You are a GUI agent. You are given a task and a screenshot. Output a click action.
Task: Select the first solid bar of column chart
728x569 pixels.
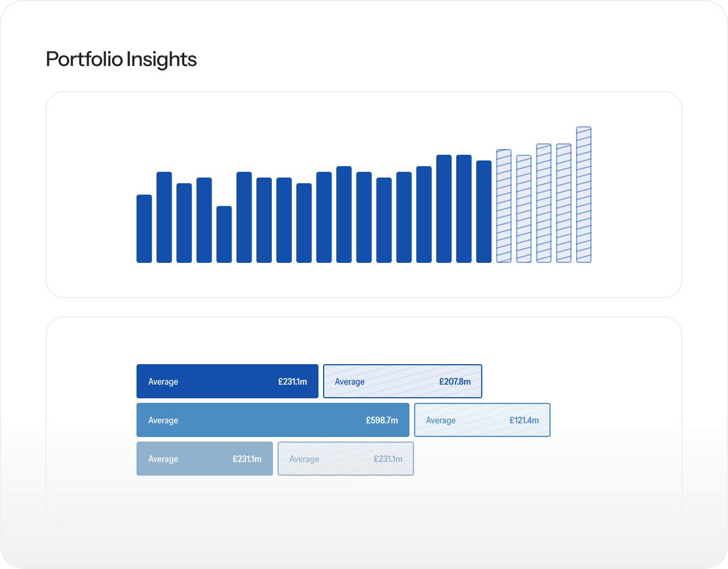point(144,229)
